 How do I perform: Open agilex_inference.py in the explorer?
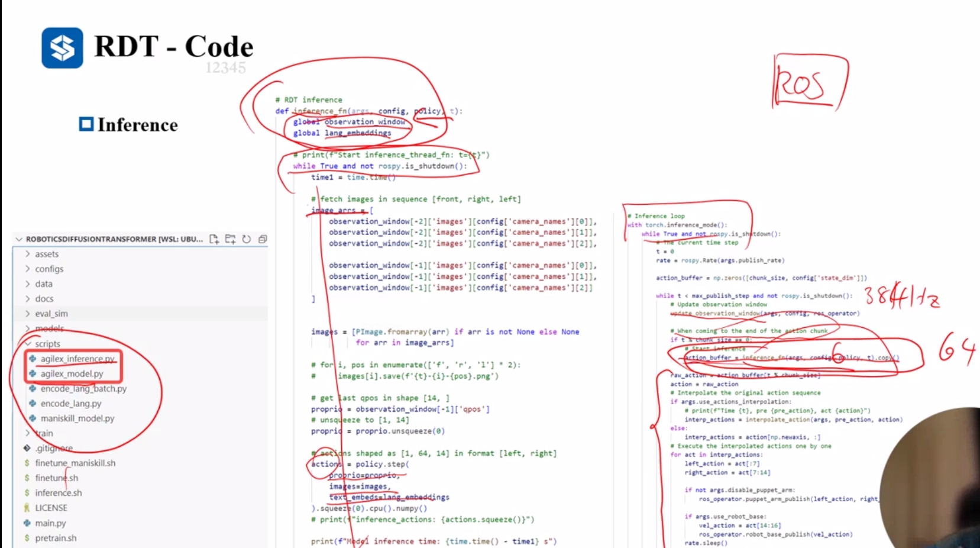click(77, 359)
